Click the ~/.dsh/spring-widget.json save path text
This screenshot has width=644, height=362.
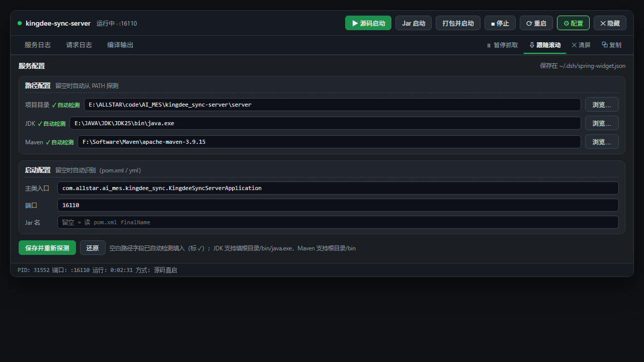583,66
